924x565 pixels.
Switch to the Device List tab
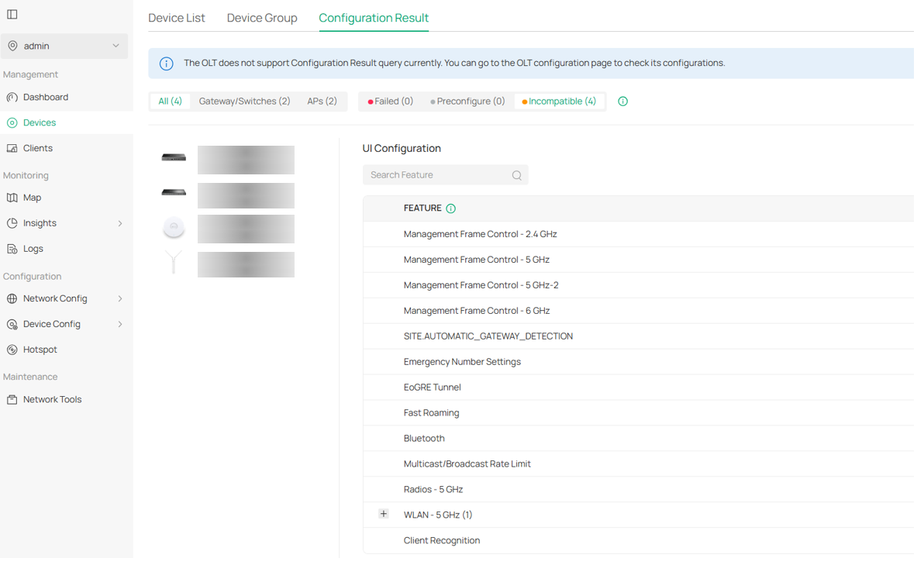click(177, 18)
